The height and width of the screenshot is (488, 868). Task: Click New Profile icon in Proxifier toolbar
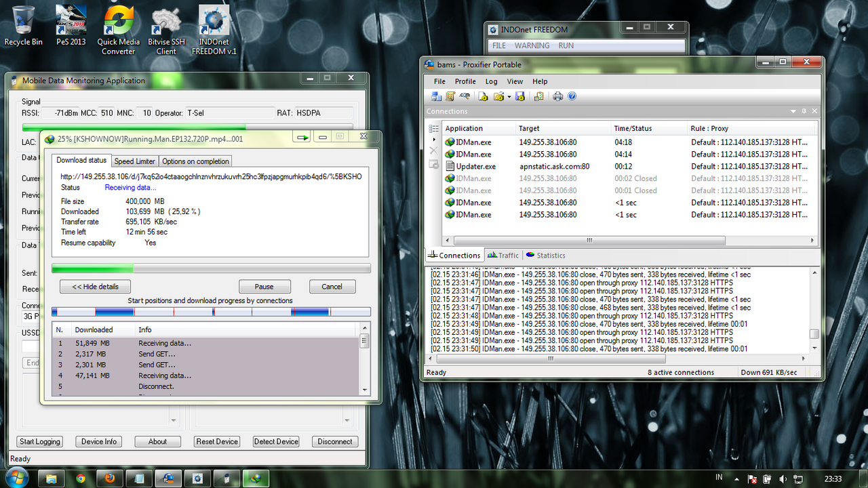[x=484, y=96]
